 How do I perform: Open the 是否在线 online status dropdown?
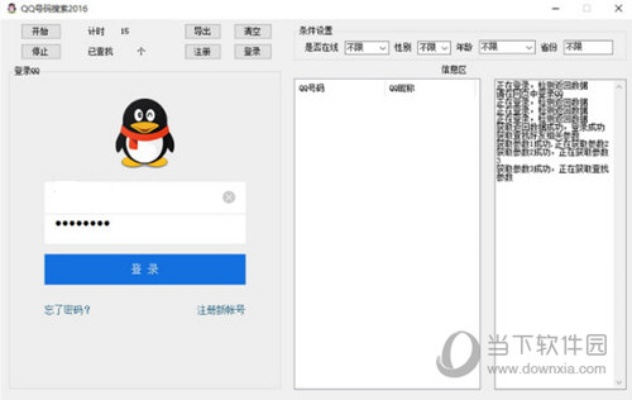coord(367,48)
